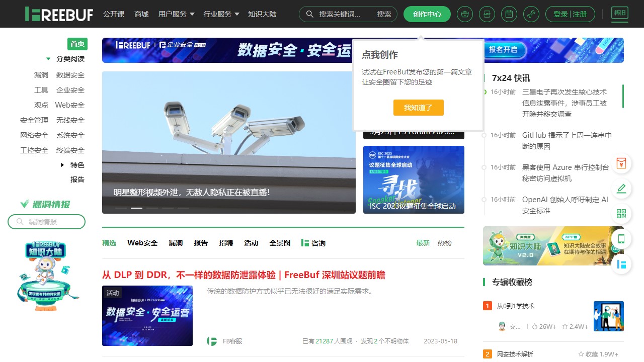Click the magnifier icon in header search
The image size is (644, 362).
310,14
